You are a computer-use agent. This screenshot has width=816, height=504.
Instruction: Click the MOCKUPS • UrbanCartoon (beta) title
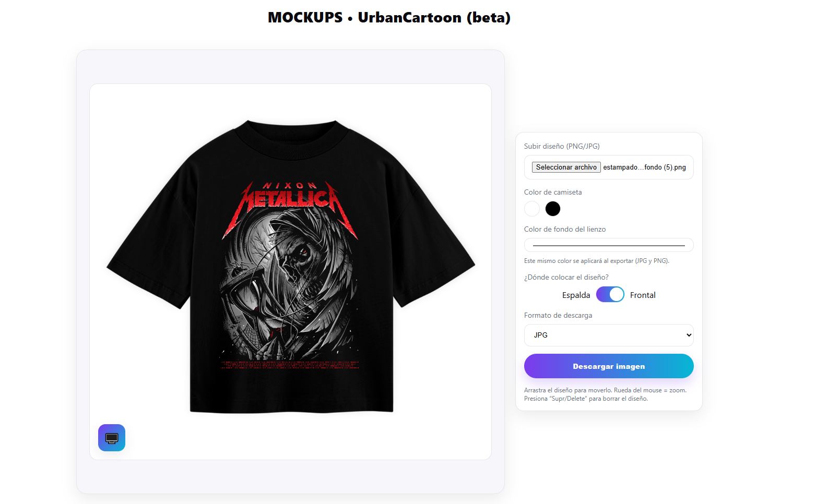pos(389,17)
